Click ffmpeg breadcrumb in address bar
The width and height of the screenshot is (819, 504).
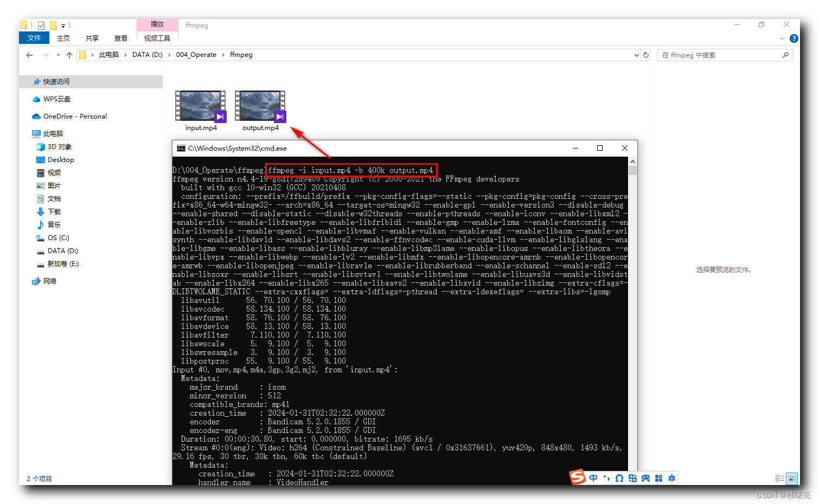tap(241, 55)
